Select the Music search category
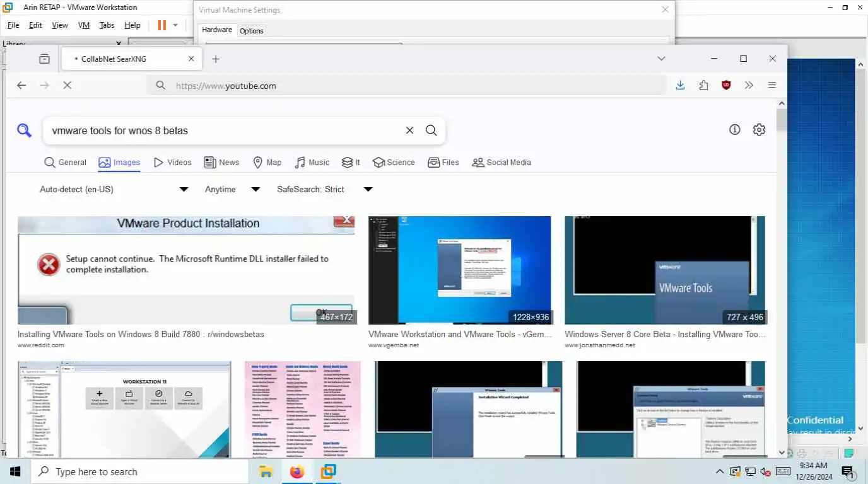Image resolution: width=868 pixels, height=484 pixels. pyautogui.click(x=312, y=163)
